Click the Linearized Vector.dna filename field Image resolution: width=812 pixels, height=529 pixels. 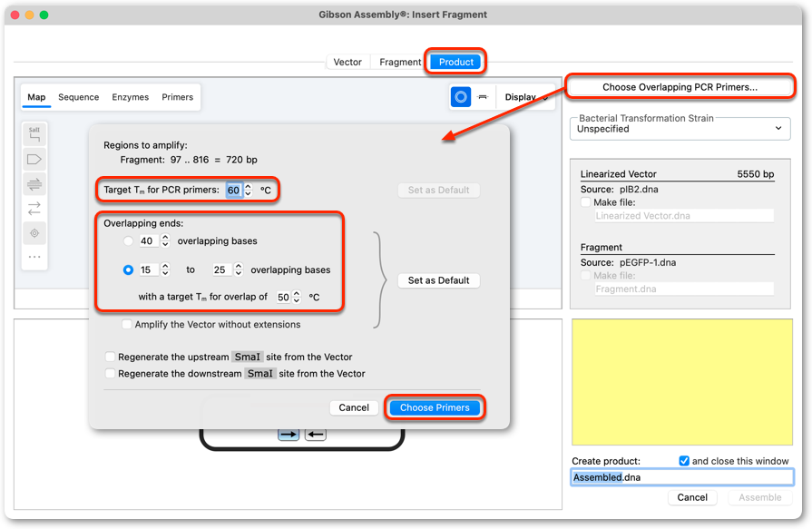[x=684, y=216]
